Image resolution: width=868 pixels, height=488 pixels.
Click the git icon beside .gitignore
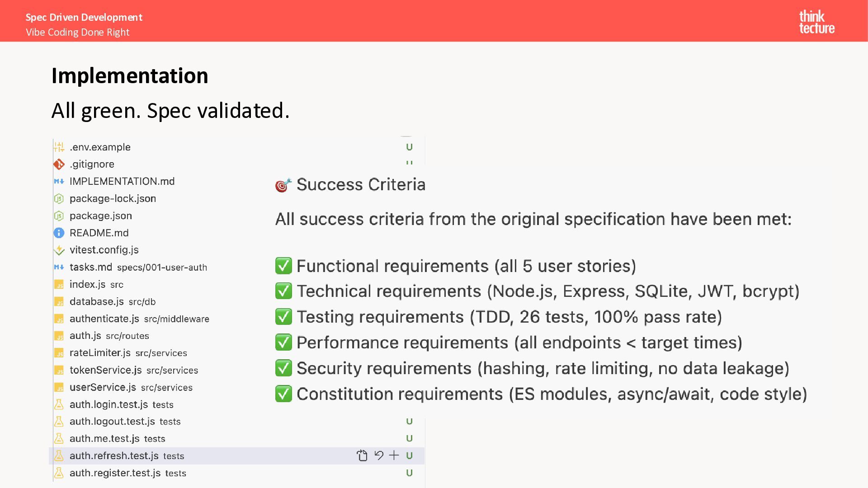point(59,164)
